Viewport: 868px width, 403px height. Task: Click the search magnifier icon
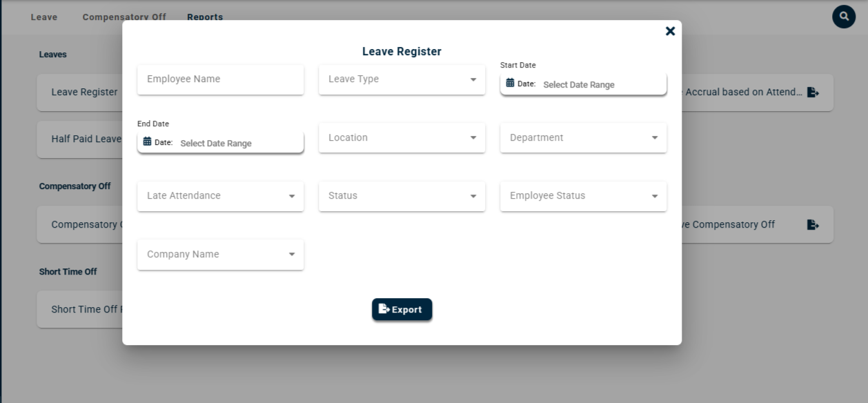[x=843, y=17]
